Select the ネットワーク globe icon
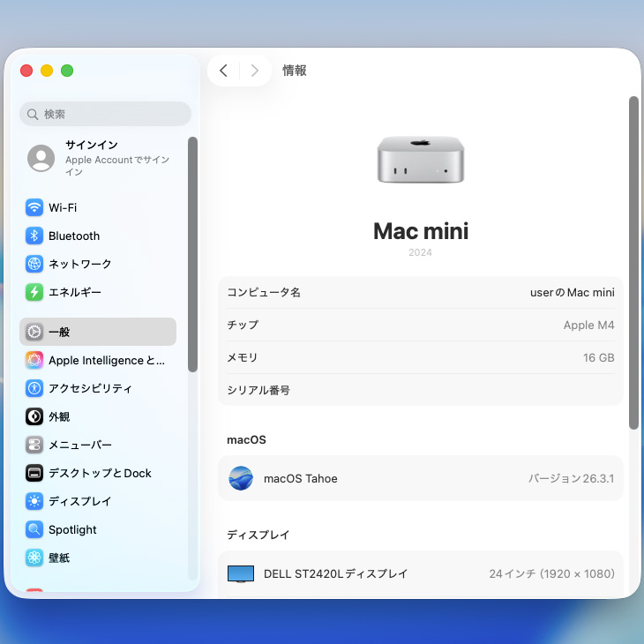 34,264
